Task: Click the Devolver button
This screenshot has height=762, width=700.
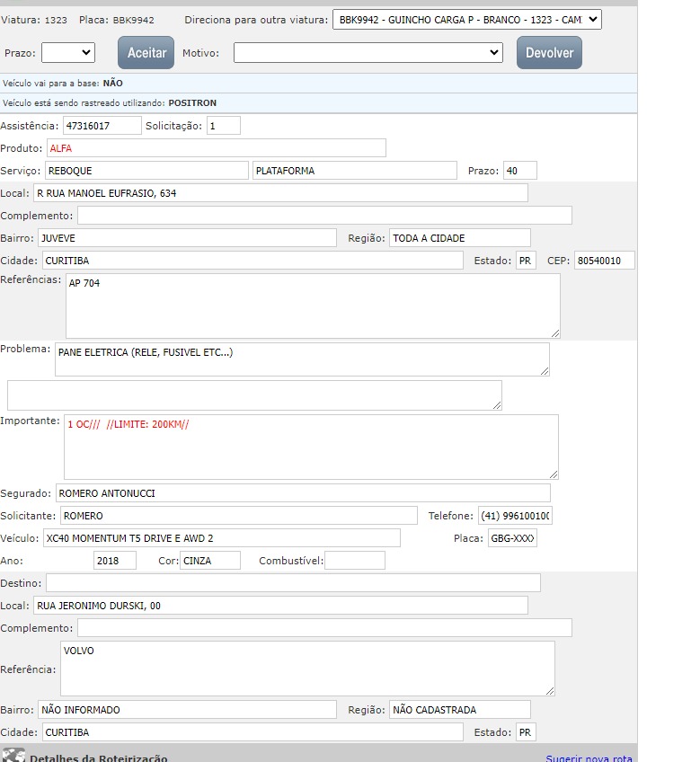Action: coord(549,52)
